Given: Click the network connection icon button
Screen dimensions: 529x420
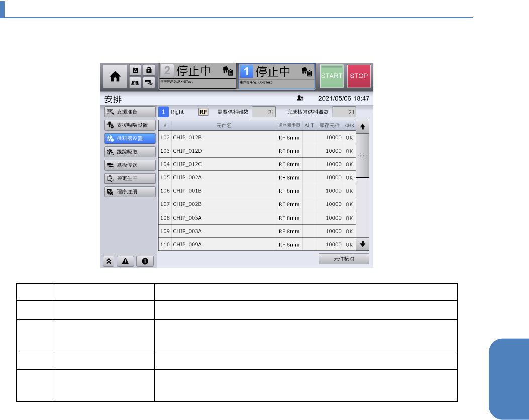Looking at the screenshot, I should (149, 82).
